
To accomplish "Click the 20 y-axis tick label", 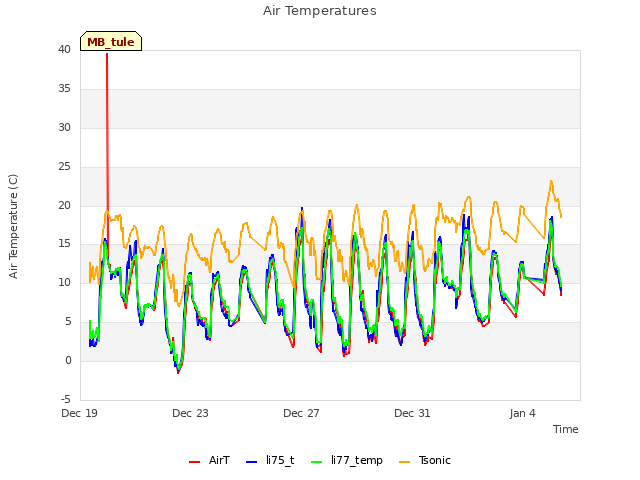I will click(x=64, y=205).
